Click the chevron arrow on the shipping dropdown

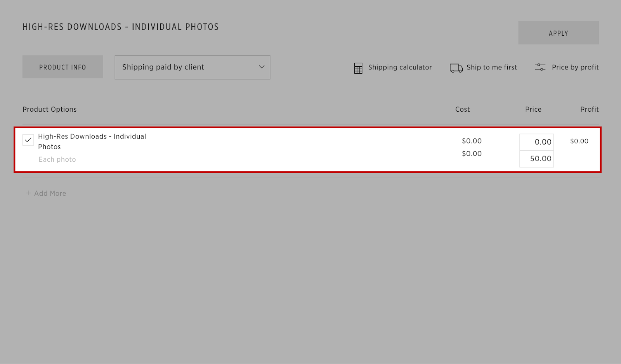point(262,67)
